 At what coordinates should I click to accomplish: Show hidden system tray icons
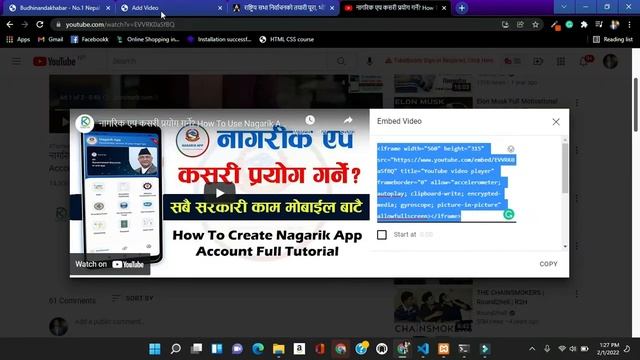(x=532, y=349)
